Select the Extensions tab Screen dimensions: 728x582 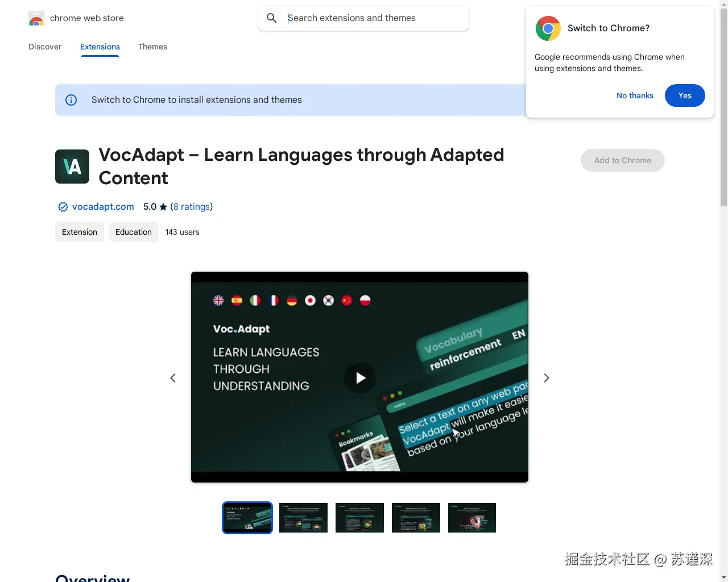click(x=100, y=47)
